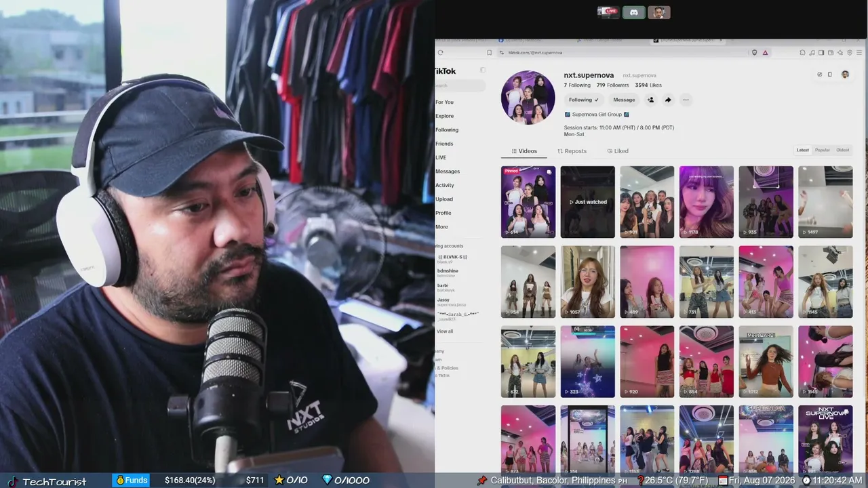The image size is (868, 488).
Task: Expand More in TikTok sidebar
Action: (x=441, y=227)
